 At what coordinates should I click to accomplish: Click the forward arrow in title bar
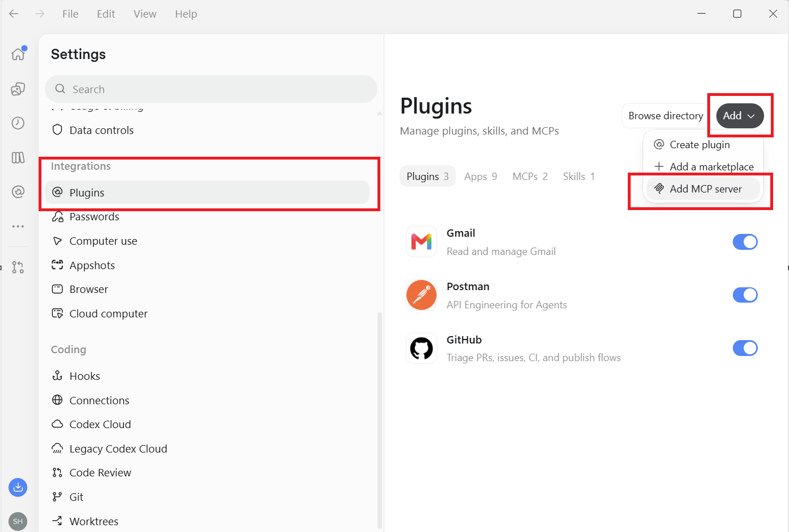coord(40,14)
